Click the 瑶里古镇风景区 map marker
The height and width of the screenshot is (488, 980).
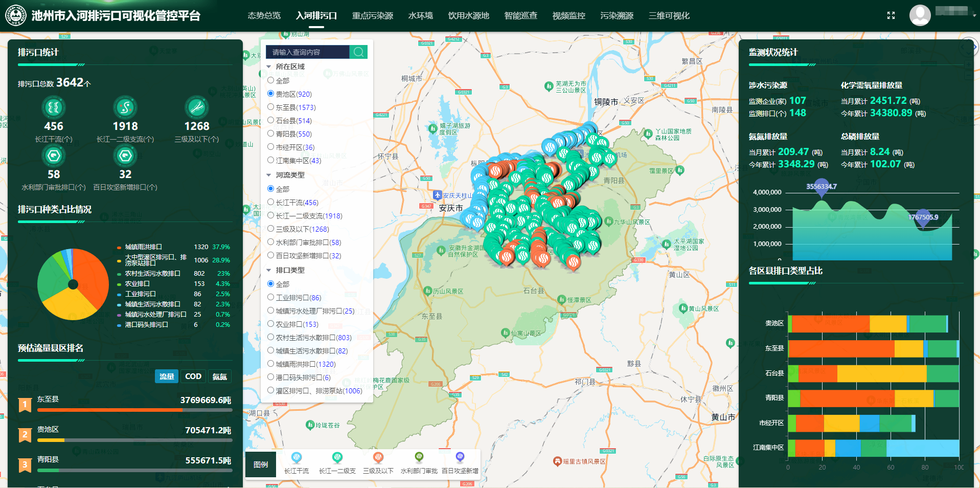point(557,461)
